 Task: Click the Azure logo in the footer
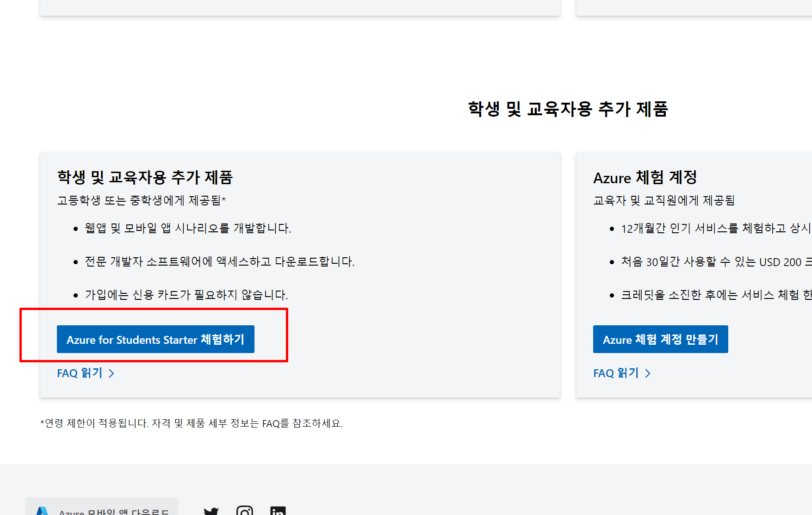pyautogui.click(x=43, y=511)
